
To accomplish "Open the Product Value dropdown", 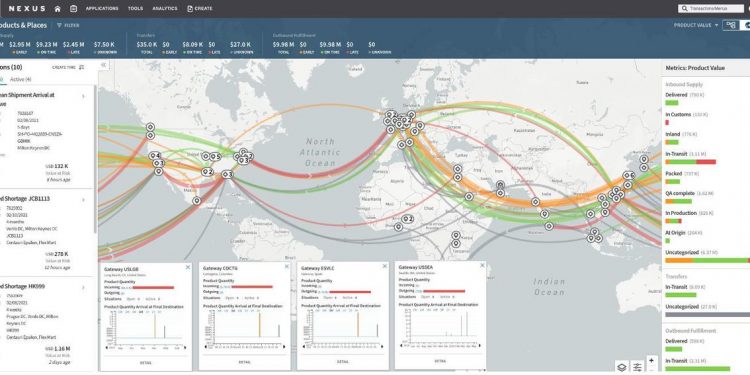I will (696, 25).
